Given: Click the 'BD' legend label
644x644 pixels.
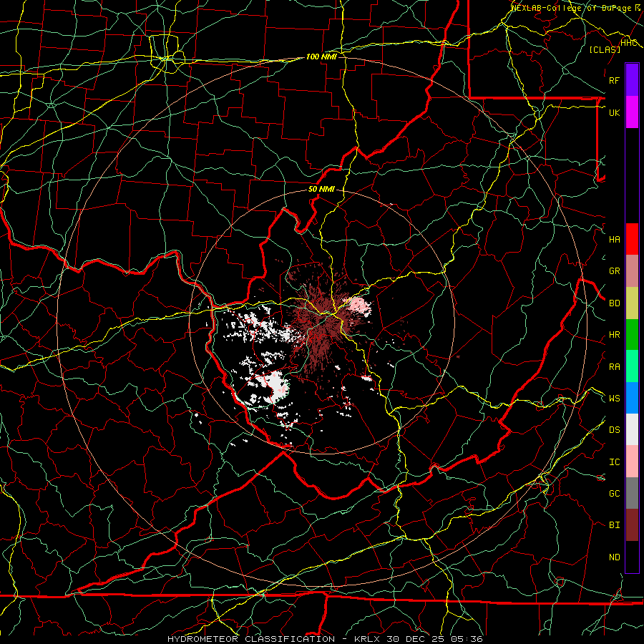Looking at the screenshot, I should coord(614,303).
